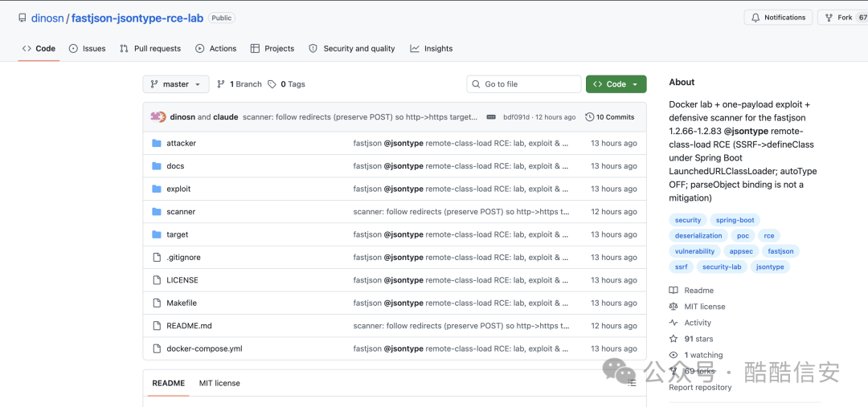View the 0 Tags link
Viewport: 868px width, 407px height.
pyautogui.click(x=286, y=84)
